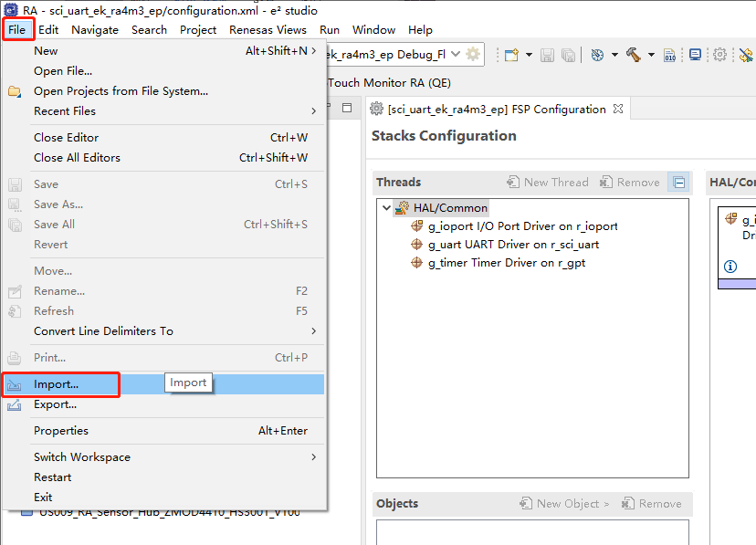Choose Properties menu entry
756x545 pixels.
[164, 431]
